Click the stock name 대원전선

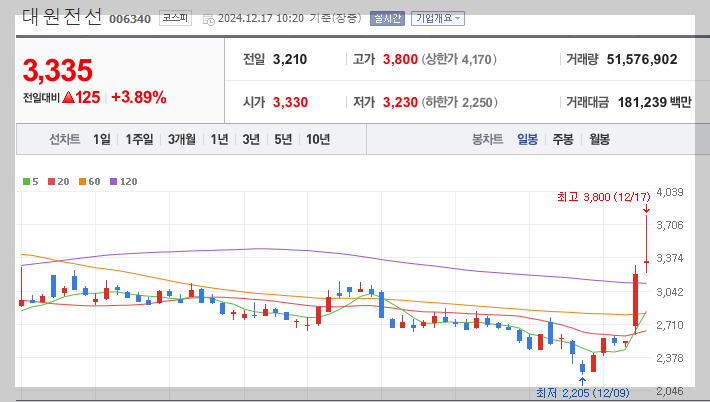click(62, 17)
